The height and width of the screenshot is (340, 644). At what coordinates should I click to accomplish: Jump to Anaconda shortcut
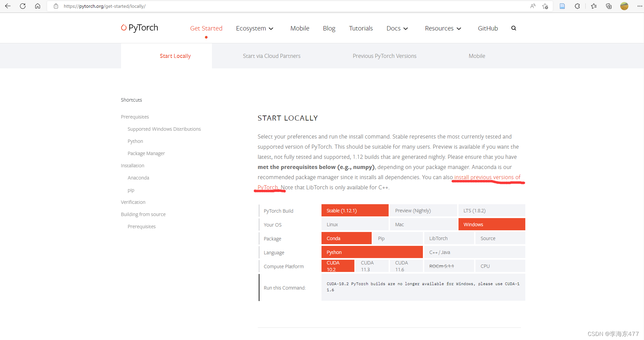[x=138, y=178]
